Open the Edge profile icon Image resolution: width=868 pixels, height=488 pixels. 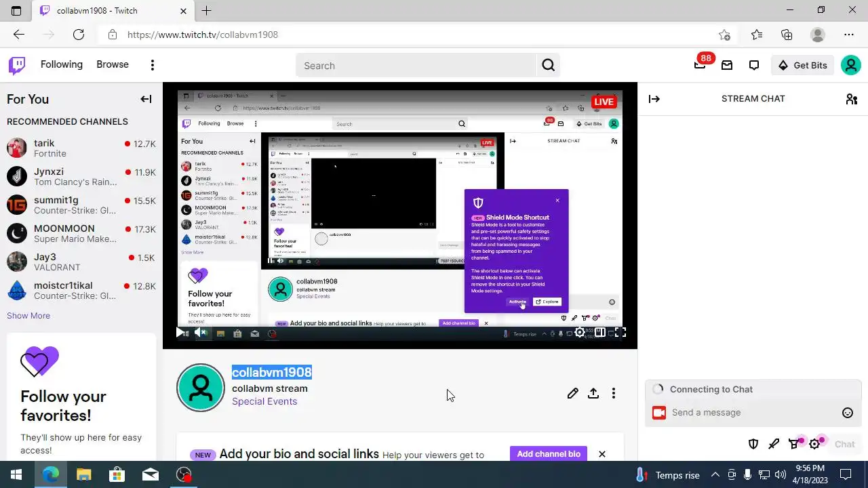click(x=818, y=35)
